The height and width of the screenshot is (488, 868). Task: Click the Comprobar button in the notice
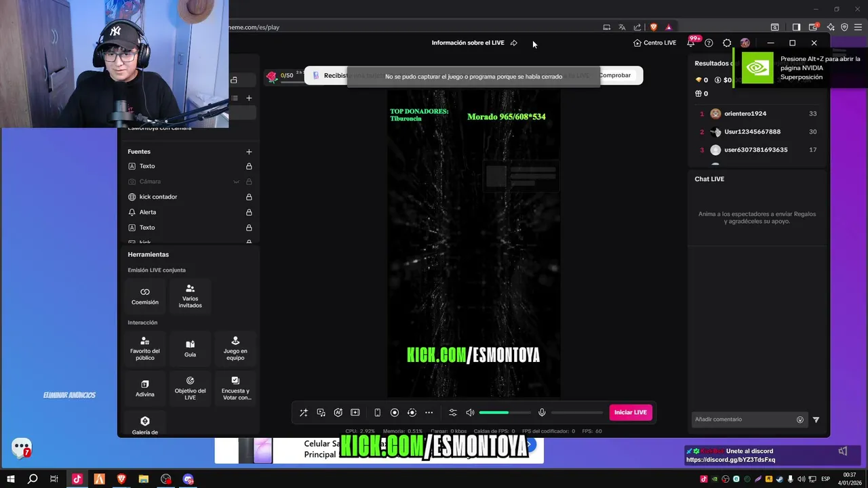tap(614, 75)
